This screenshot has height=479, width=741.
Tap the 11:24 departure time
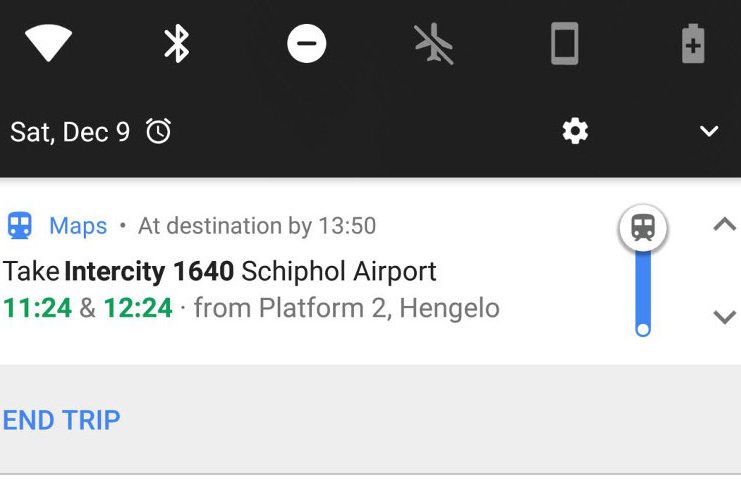[x=38, y=307]
